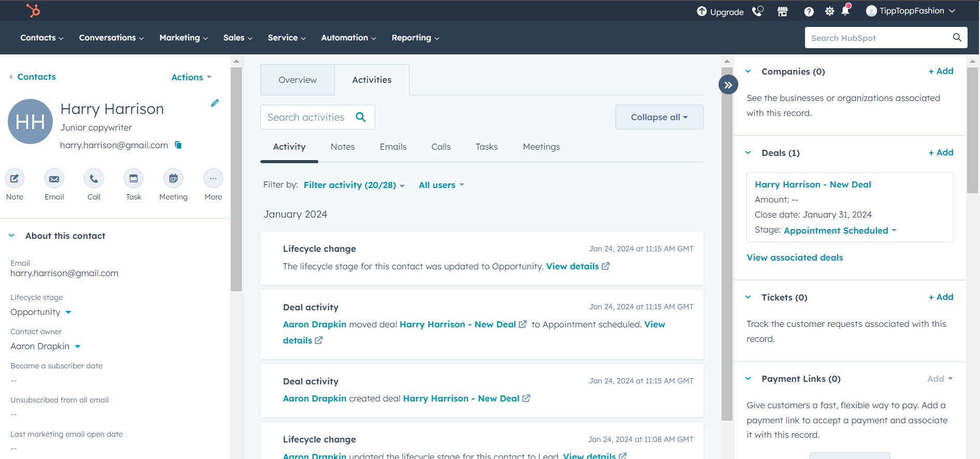Click the Search activities input field
Image resolution: width=980 pixels, height=459 pixels.
pyautogui.click(x=306, y=118)
